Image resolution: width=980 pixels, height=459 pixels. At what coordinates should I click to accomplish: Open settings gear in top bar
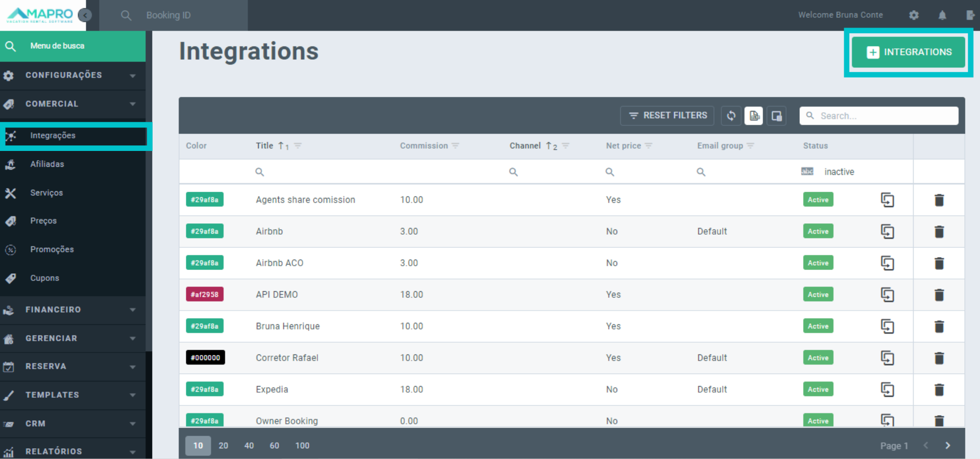pyautogui.click(x=914, y=15)
